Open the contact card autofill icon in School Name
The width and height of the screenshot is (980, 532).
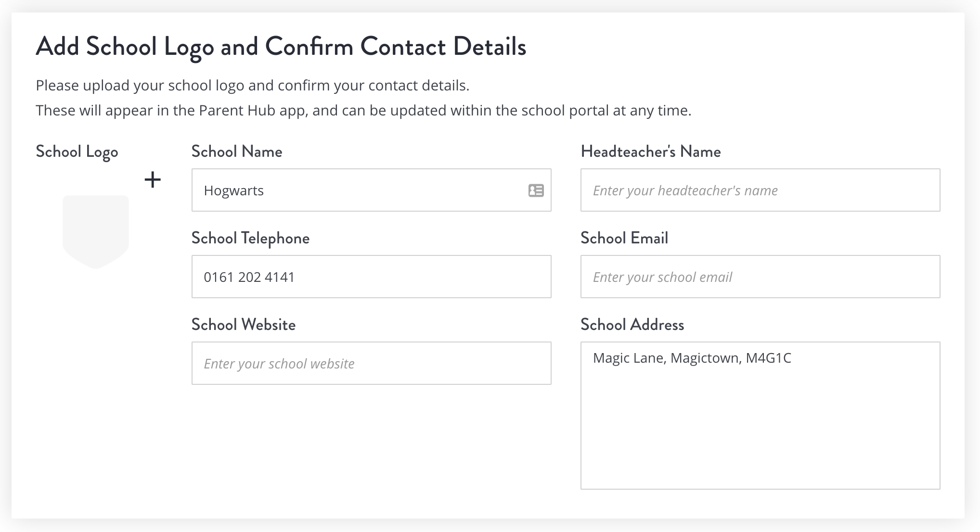tap(536, 190)
